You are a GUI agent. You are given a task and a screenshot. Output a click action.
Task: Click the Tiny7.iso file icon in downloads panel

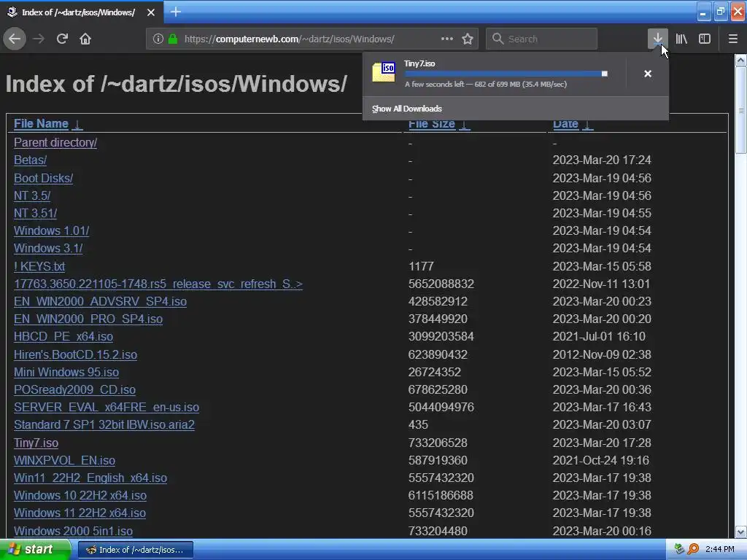[384, 72]
